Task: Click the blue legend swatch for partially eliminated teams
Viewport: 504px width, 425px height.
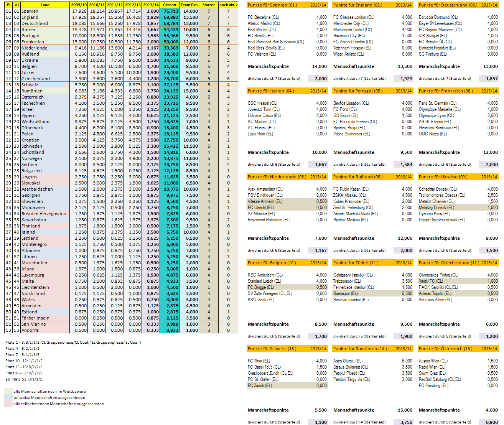Action: [x=8, y=397]
